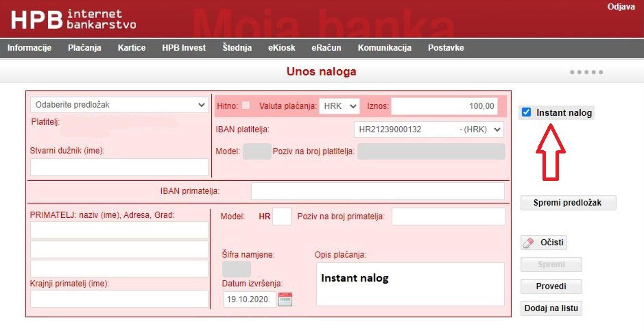Click the Provedi button

point(551,286)
